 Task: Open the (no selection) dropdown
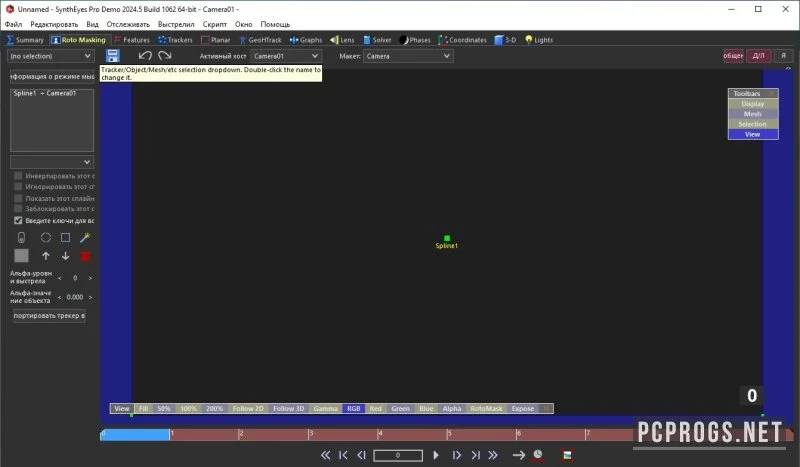51,56
